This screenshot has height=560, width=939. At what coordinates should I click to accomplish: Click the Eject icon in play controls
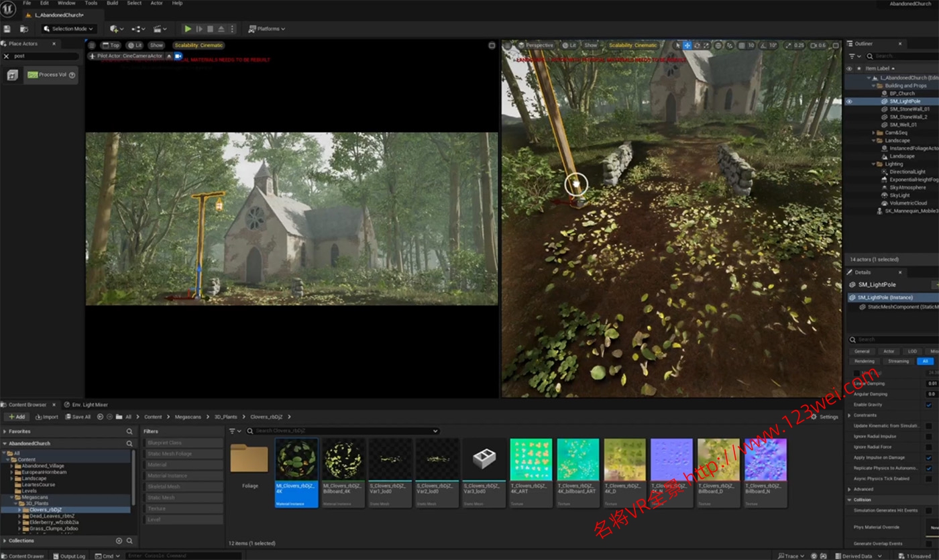coord(221,29)
